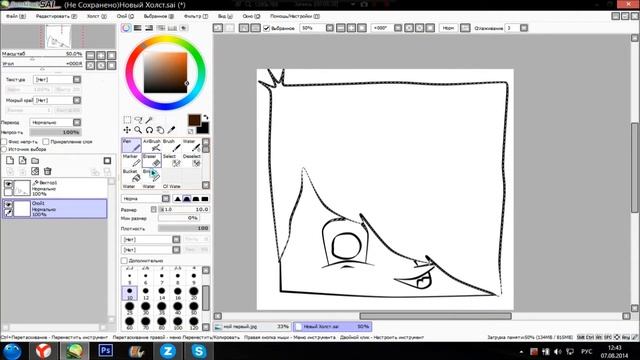The image size is (640, 360).
Task: Create a new layer folder
Action: (x=35, y=160)
